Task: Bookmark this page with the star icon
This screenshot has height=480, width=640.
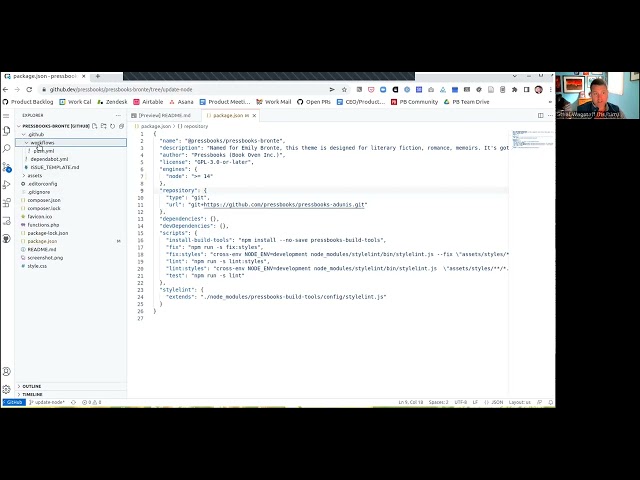Action: tap(344, 89)
